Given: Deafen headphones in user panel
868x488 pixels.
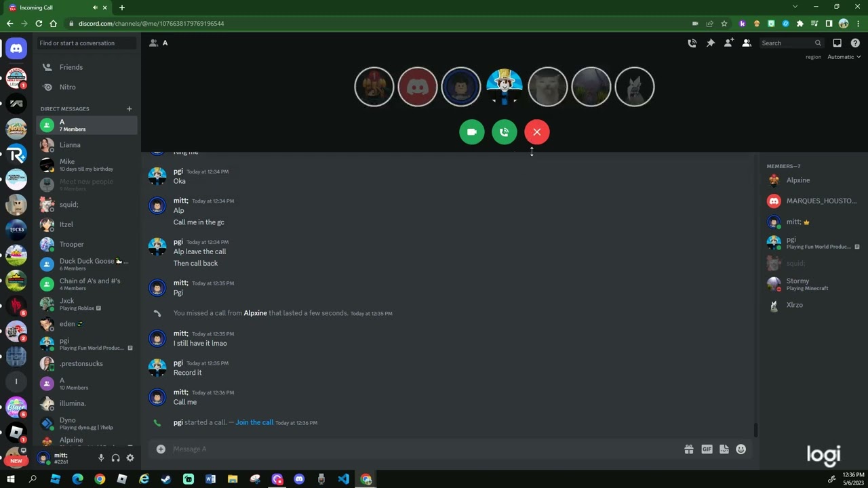Looking at the screenshot, I should [x=115, y=458].
